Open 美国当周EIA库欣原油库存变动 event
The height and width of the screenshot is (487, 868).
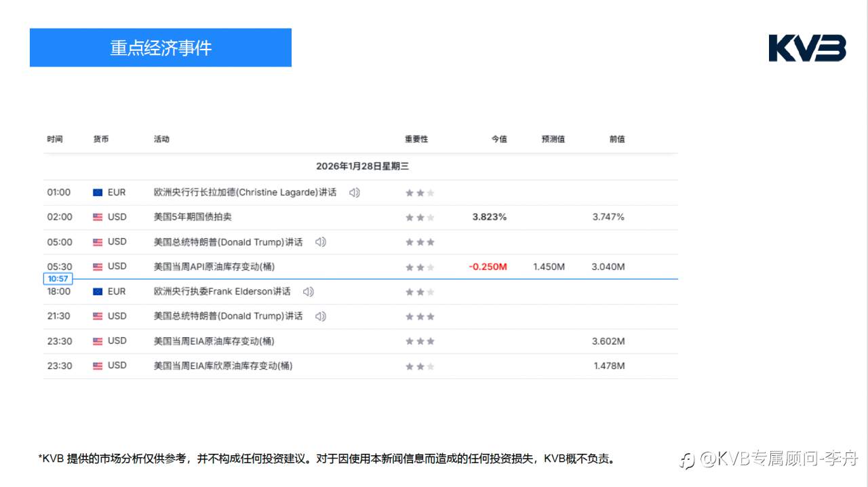223,366
